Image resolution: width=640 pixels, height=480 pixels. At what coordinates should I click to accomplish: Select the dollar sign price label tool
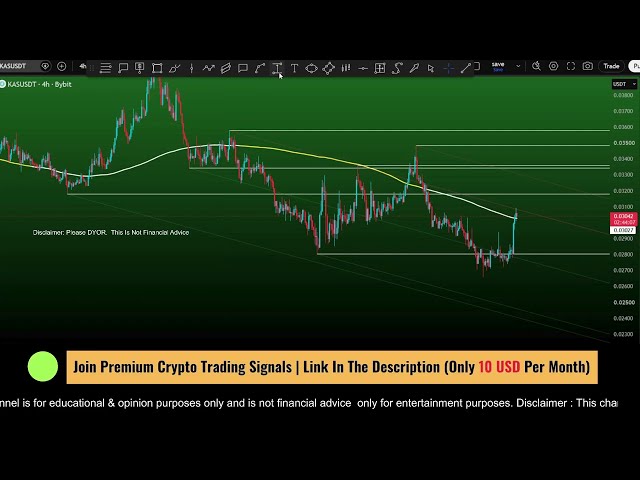click(x=140, y=68)
